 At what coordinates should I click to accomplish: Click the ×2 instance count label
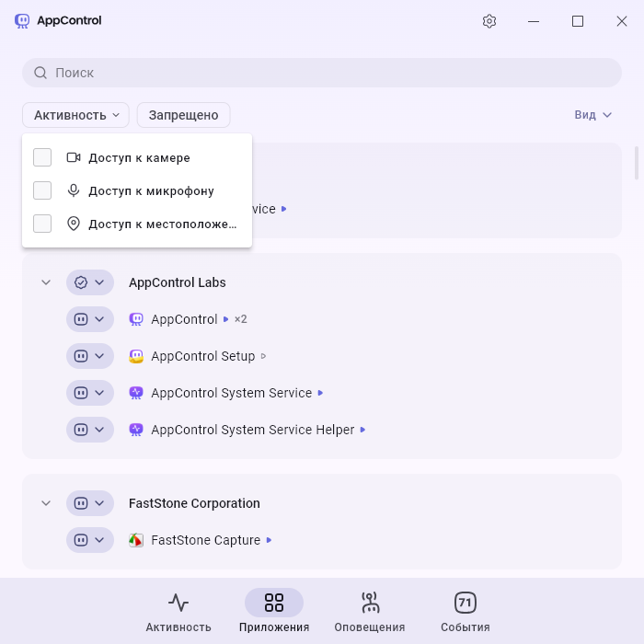[241, 319]
